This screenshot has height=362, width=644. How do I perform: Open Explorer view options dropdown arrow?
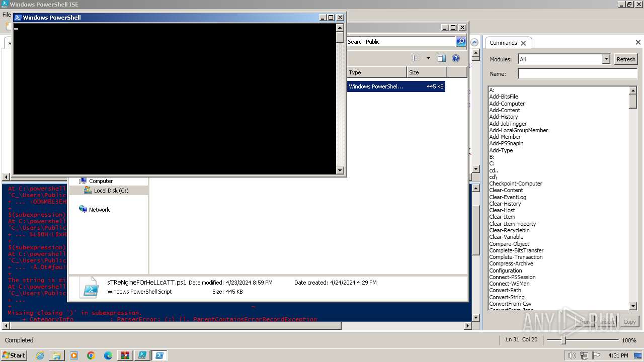click(x=428, y=58)
